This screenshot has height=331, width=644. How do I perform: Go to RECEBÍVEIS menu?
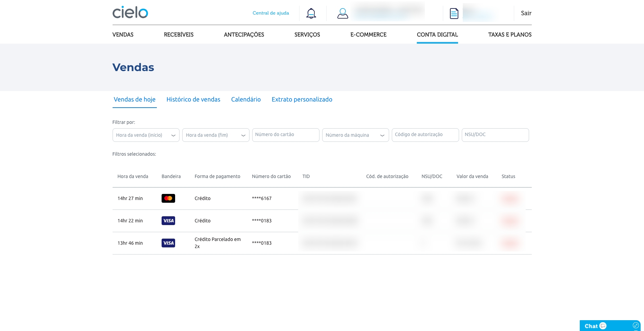[x=178, y=35]
